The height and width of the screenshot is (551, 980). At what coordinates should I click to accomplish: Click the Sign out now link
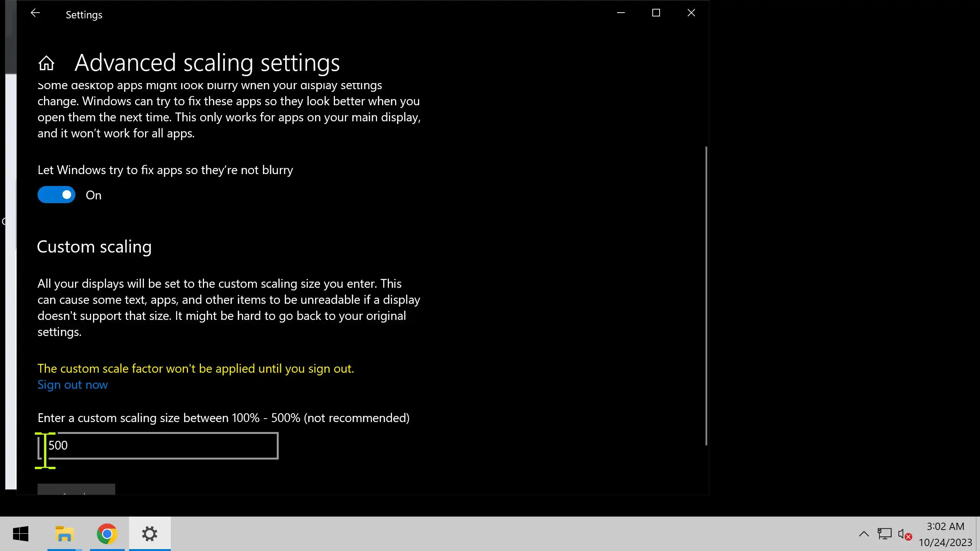[x=73, y=385]
